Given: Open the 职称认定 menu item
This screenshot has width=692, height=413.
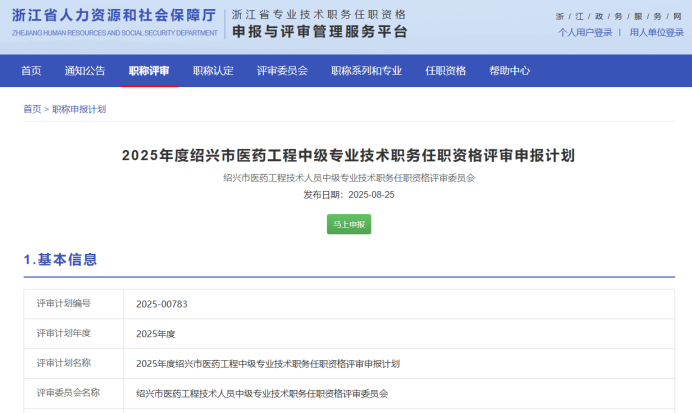Looking at the screenshot, I should [x=213, y=71].
